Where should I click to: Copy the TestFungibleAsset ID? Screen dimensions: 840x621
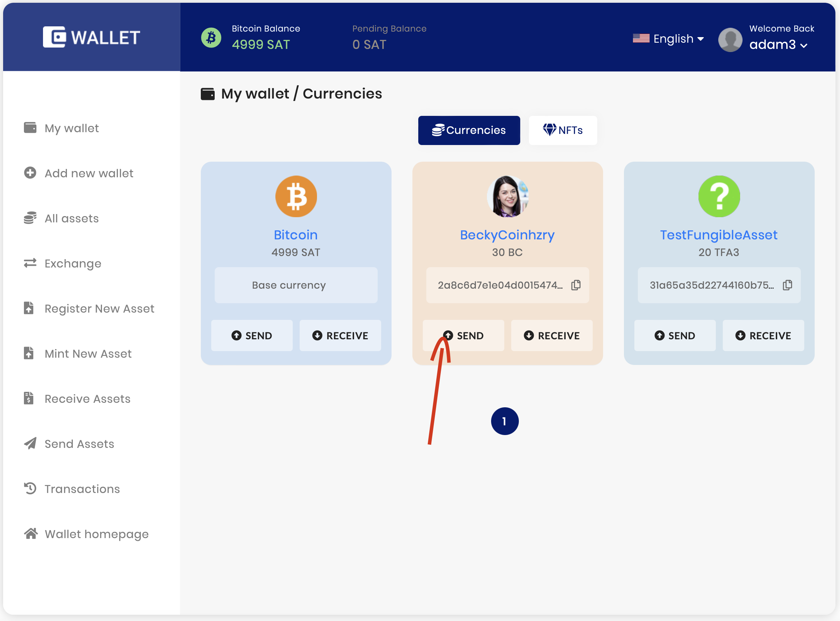787,285
